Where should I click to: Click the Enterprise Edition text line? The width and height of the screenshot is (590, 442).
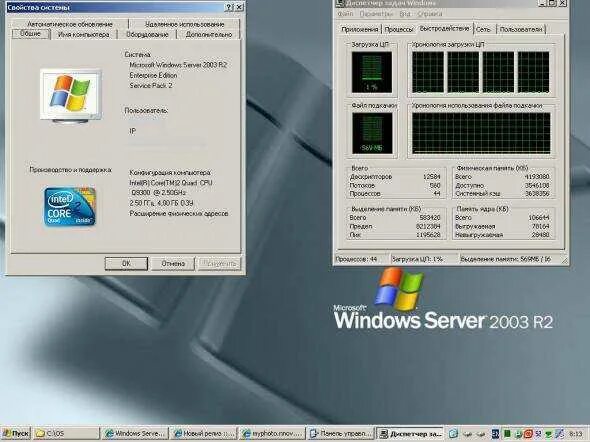153,76
